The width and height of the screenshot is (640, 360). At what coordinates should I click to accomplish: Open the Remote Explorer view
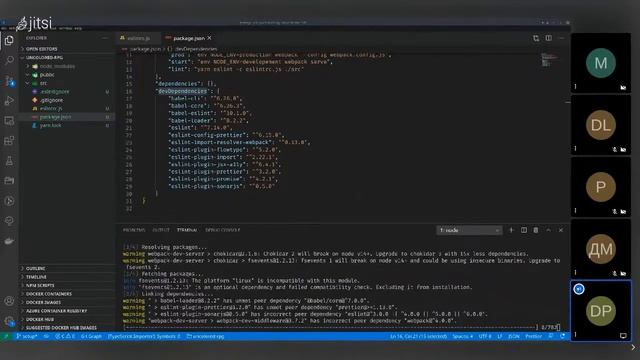(x=9, y=120)
